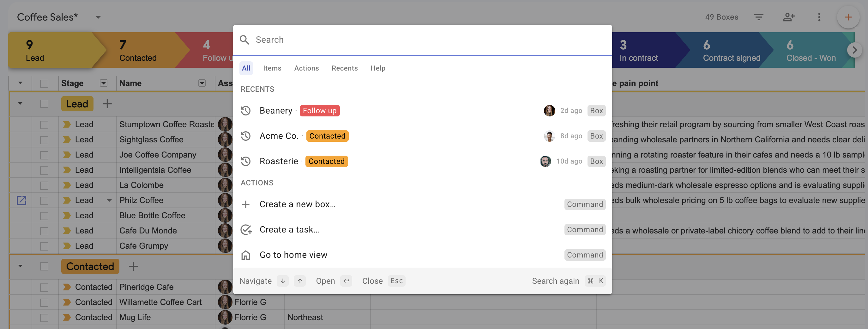Select Go to home view action
Image resolution: width=868 pixels, height=329 pixels.
(423, 255)
